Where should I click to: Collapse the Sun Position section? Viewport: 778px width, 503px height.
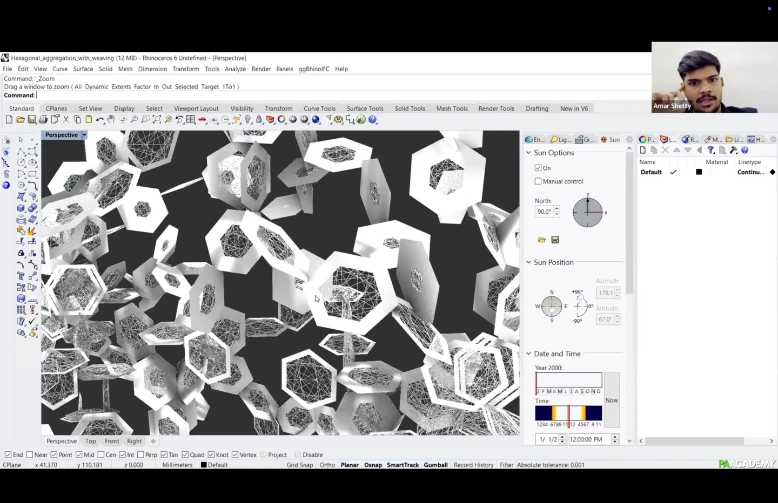point(528,262)
